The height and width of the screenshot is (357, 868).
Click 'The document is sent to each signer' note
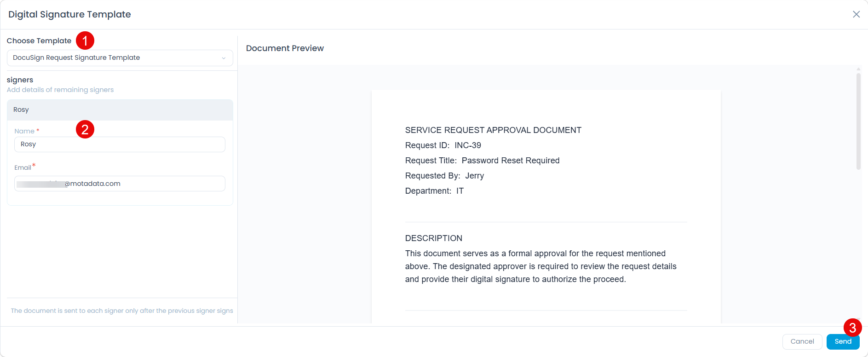[x=122, y=311]
